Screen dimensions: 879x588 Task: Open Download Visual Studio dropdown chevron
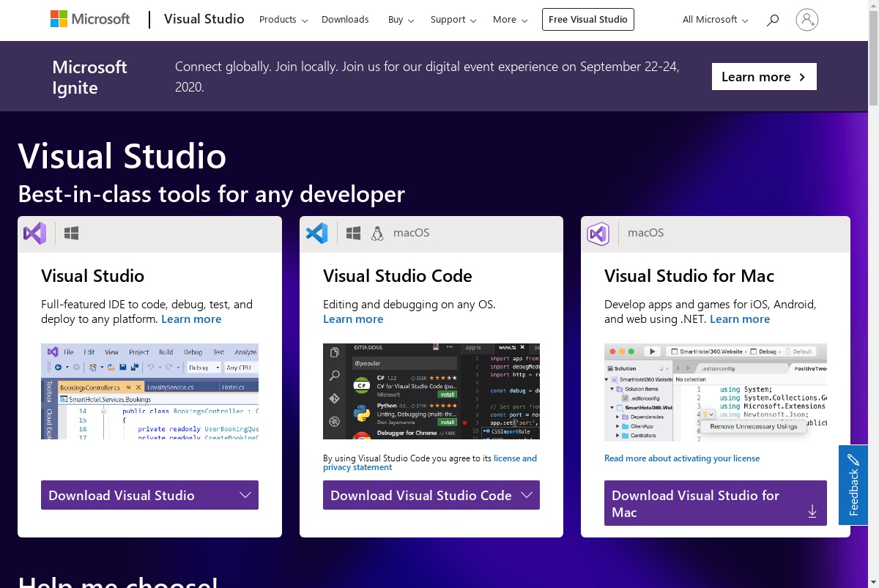pos(245,495)
